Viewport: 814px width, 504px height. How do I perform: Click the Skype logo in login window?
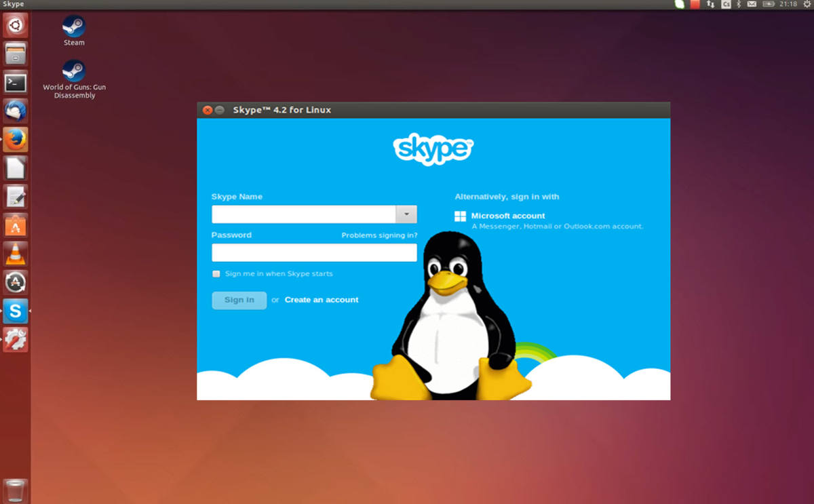tap(433, 149)
